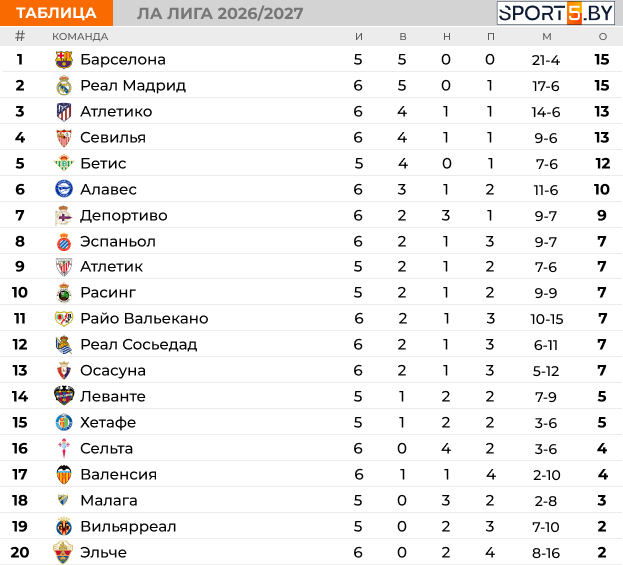Click the КОМАНДА column header
Viewport: 623px width, 565px height.
[x=80, y=37]
